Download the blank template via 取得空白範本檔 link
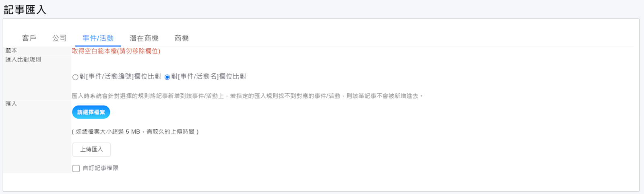The height and width of the screenshot is (194, 644). pos(116,51)
